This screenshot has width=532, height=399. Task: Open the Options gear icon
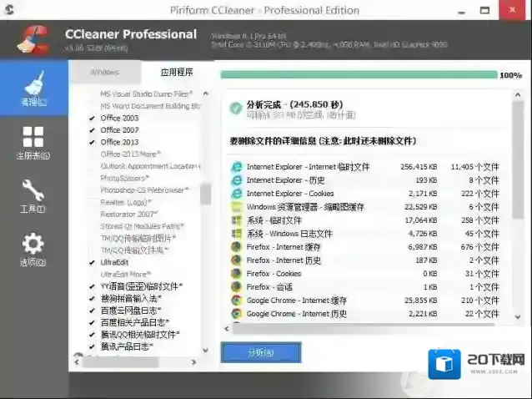tap(33, 244)
